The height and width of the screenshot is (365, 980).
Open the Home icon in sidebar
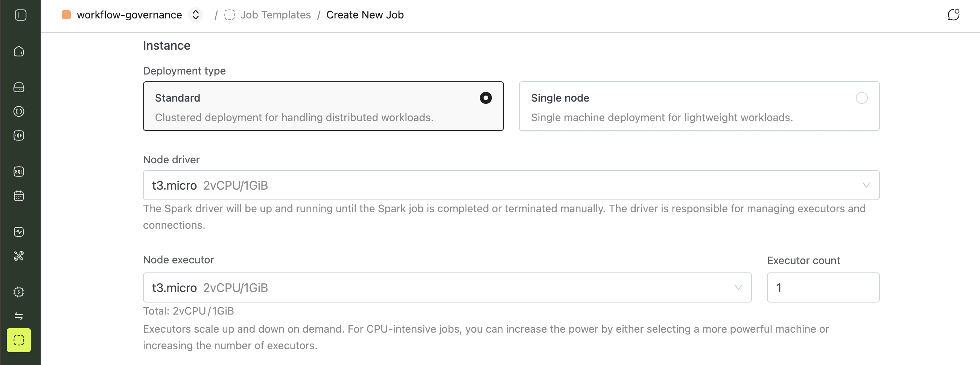coord(19,51)
